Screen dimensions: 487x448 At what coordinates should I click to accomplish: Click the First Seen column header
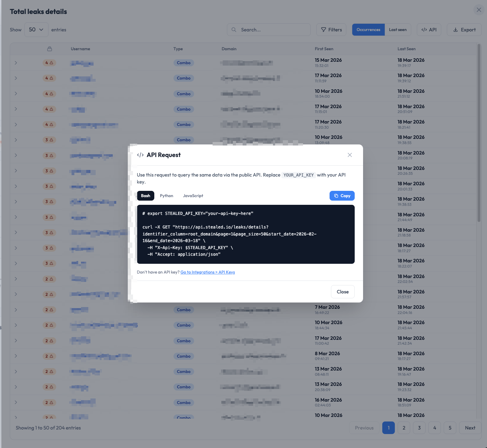[324, 49]
